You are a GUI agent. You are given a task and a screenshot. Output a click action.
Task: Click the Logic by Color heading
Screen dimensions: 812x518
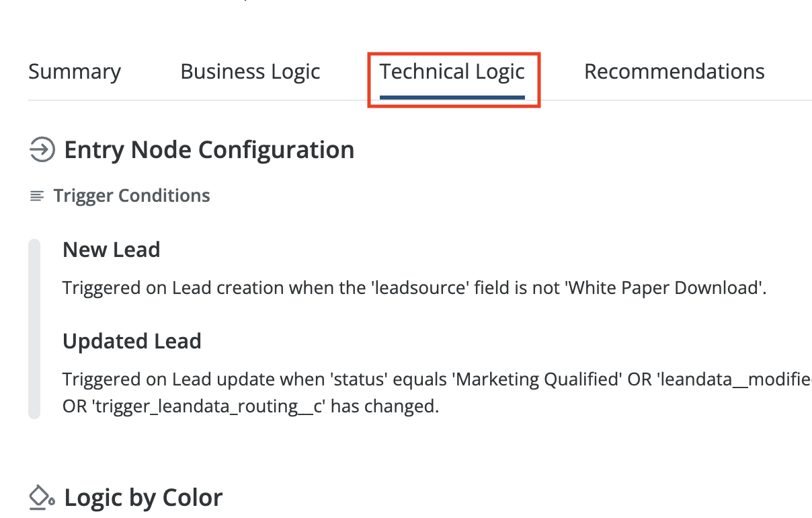pyautogui.click(x=143, y=498)
